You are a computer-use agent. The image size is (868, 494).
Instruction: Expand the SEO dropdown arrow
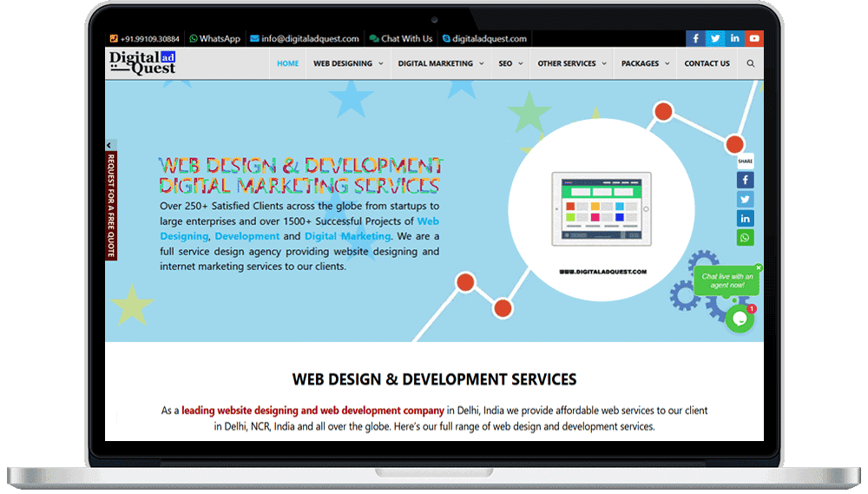pyautogui.click(x=520, y=63)
